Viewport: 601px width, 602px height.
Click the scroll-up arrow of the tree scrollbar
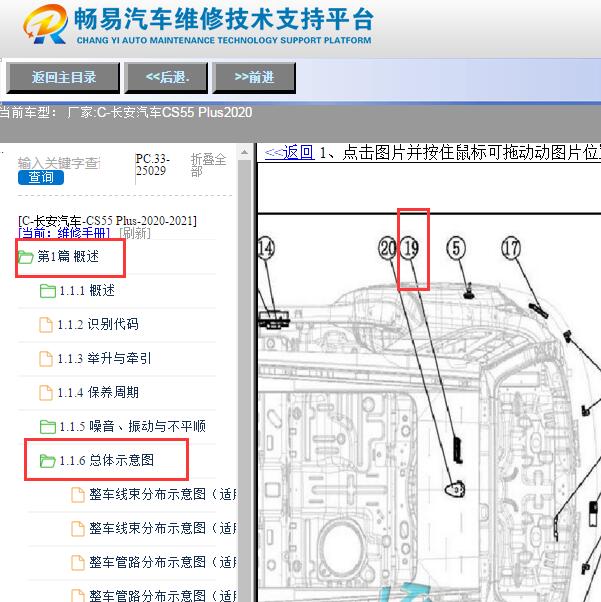click(x=244, y=153)
